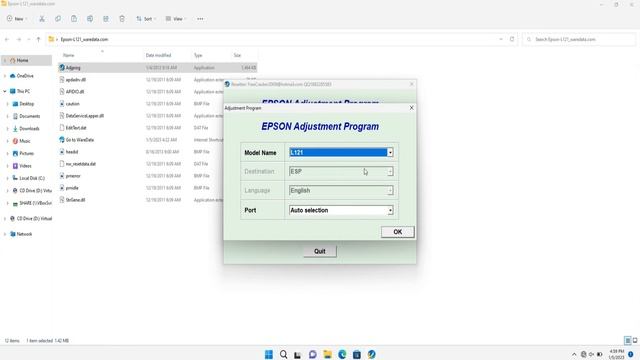Select the caution BMP file

(73, 104)
